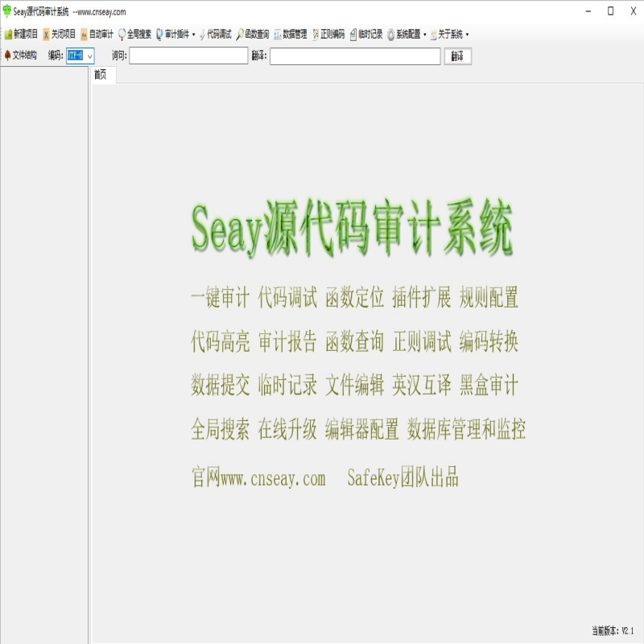This screenshot has width=644, height=644.
Task: Open 临时记录 (temporary notes)
Action: 366,34
